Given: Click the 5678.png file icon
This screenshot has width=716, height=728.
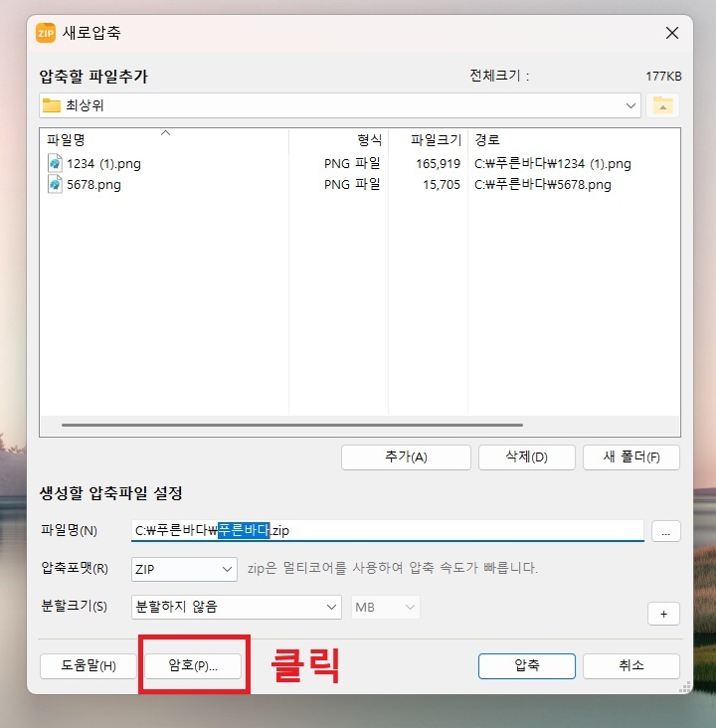Looking at the screenshot, I should tap(55, 184).
